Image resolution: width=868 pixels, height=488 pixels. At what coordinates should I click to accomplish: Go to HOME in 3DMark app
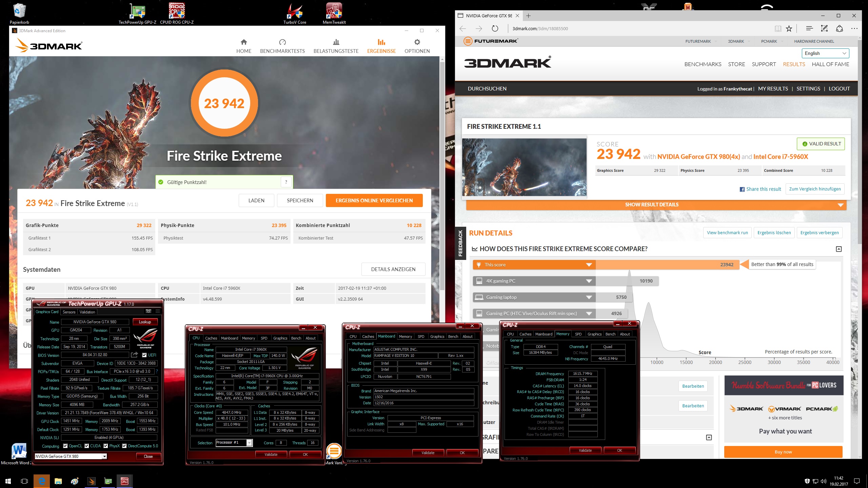244,46
